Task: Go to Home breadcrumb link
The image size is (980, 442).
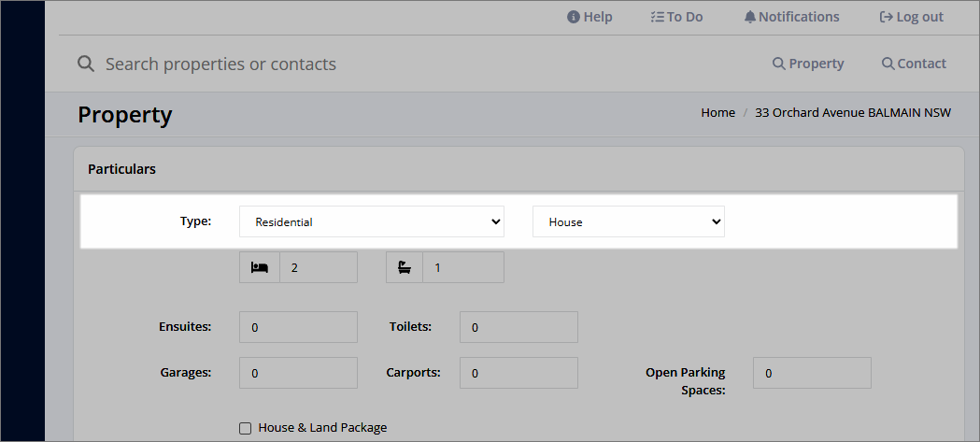Action: (718, 112)
